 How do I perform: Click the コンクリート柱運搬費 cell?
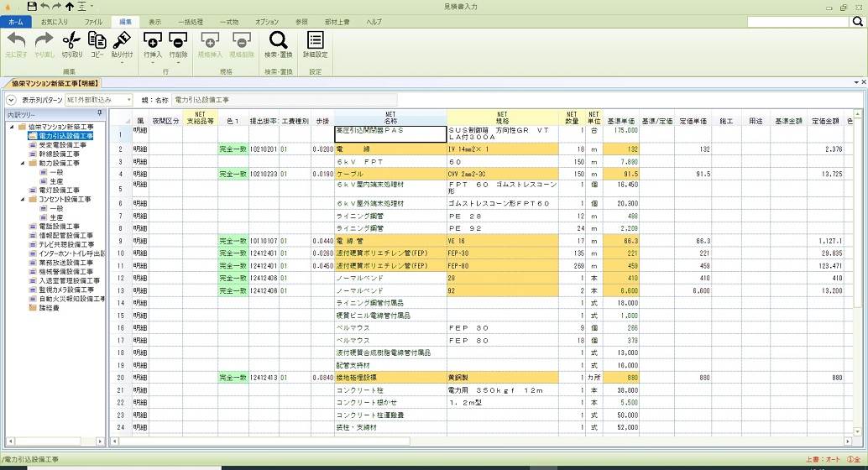pos(390,415)
